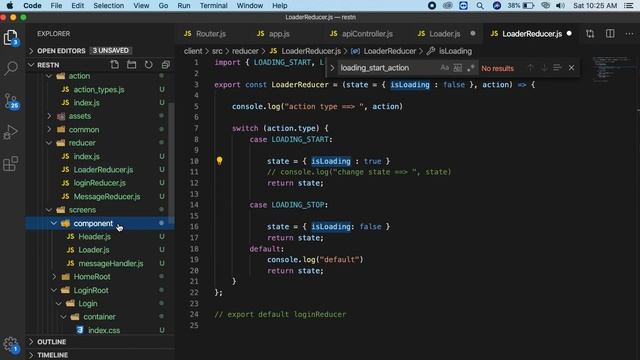
Task: Open editor More Actions ellipsis
Action: click(629, 34)
